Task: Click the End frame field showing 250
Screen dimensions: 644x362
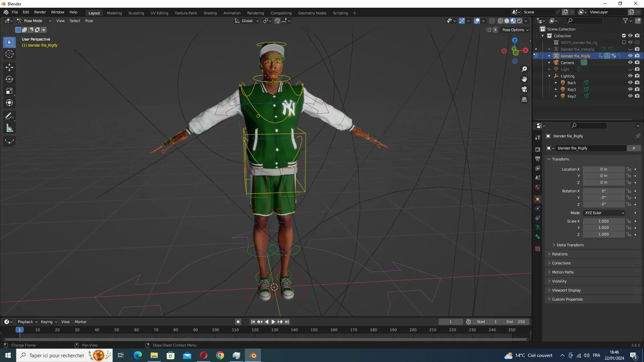Action: point(516,322)
